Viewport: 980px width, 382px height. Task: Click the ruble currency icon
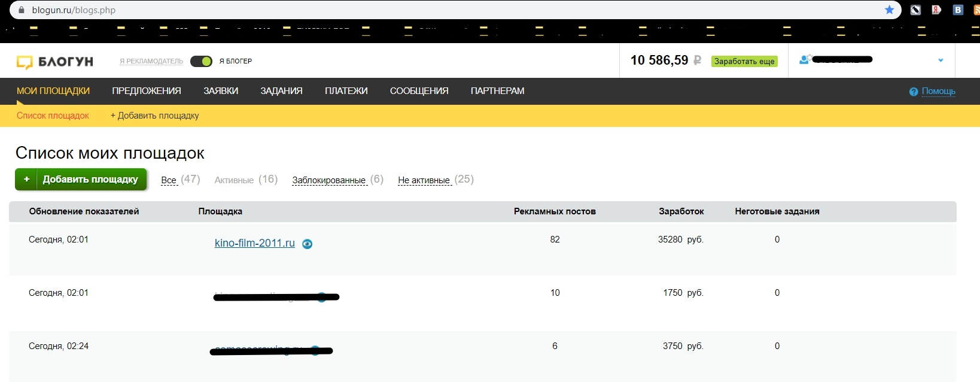tap(697, 60)
